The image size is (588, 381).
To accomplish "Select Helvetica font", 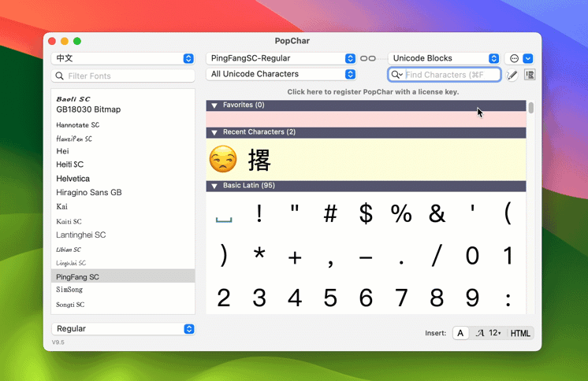I will pyautogui.click(x=73, y=179).
